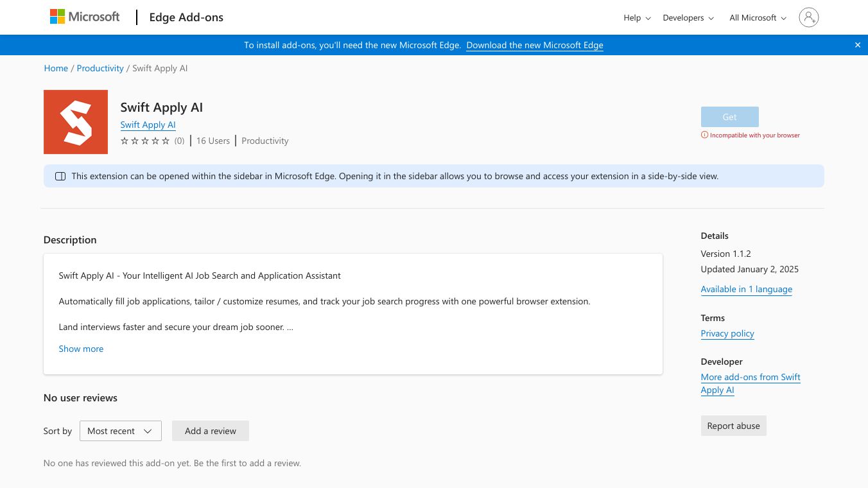Image resolution: width=868 pixels, height=488 pixels.
Task: Click the Report abuse button
Action: [x=733, y=426]
